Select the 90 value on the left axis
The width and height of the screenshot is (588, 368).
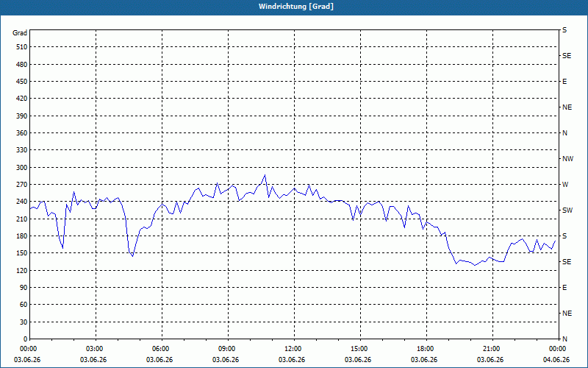(24, 288)
